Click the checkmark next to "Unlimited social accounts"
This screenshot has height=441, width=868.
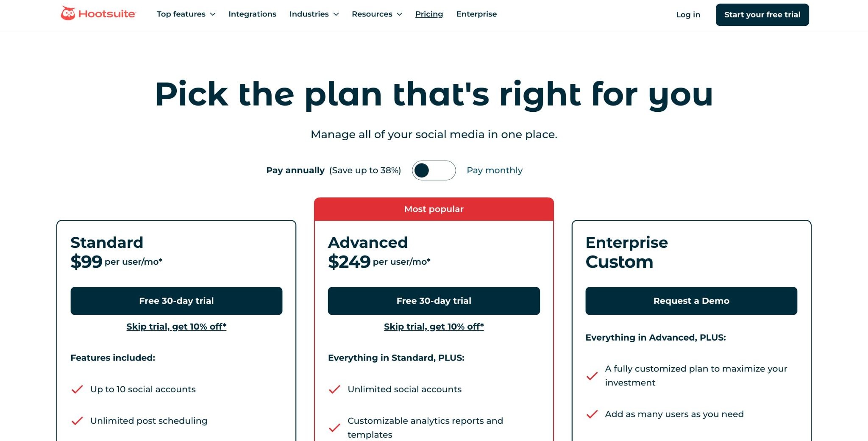tap(335, 389)
